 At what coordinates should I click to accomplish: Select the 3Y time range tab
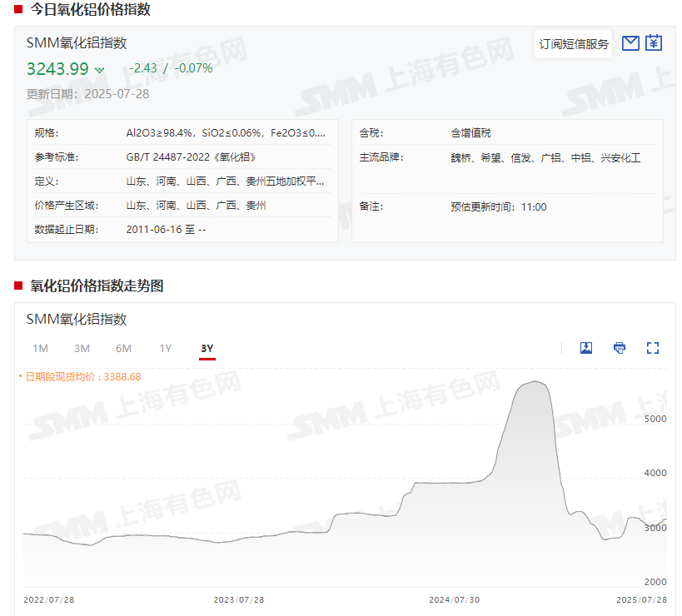207,348
